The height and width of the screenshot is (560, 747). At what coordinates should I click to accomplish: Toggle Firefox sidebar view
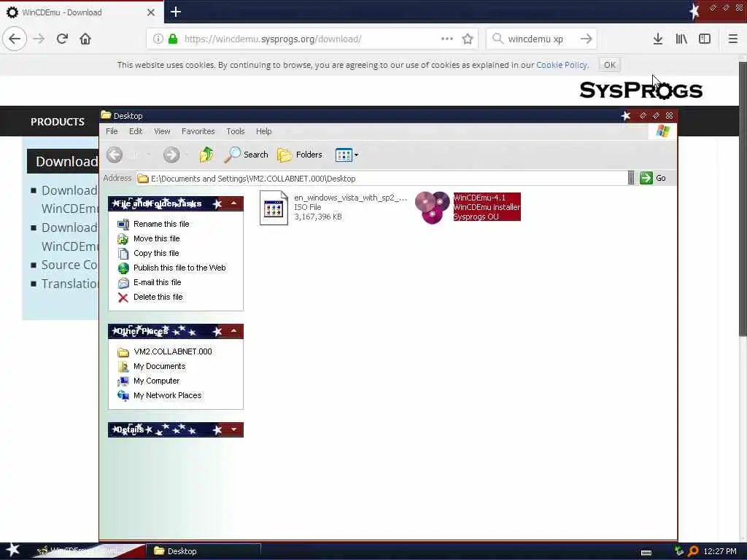705,39
